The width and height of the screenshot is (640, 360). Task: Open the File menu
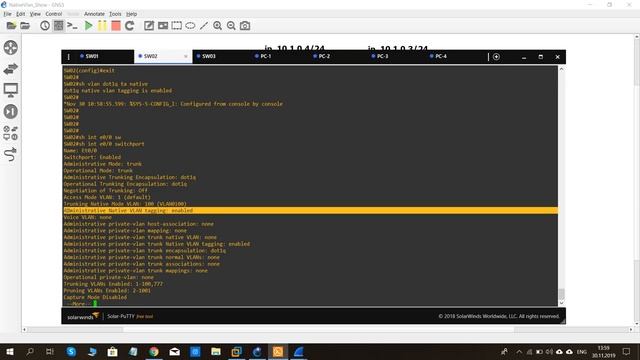(x=7, y=14)
